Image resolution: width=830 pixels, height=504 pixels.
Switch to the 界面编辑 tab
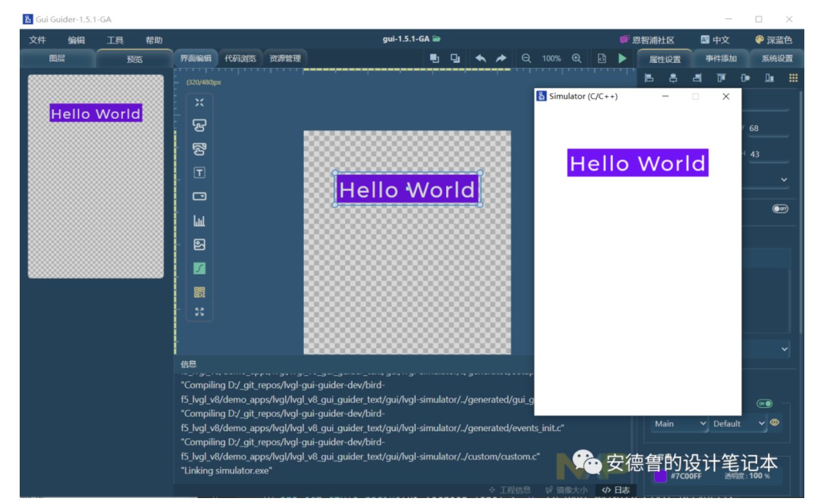(x=196, y=59)
